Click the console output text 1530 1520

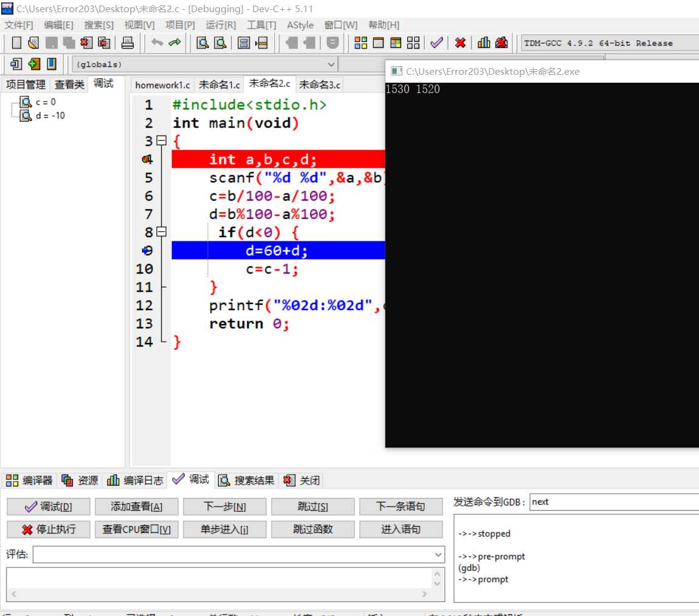tap(412, 89)
